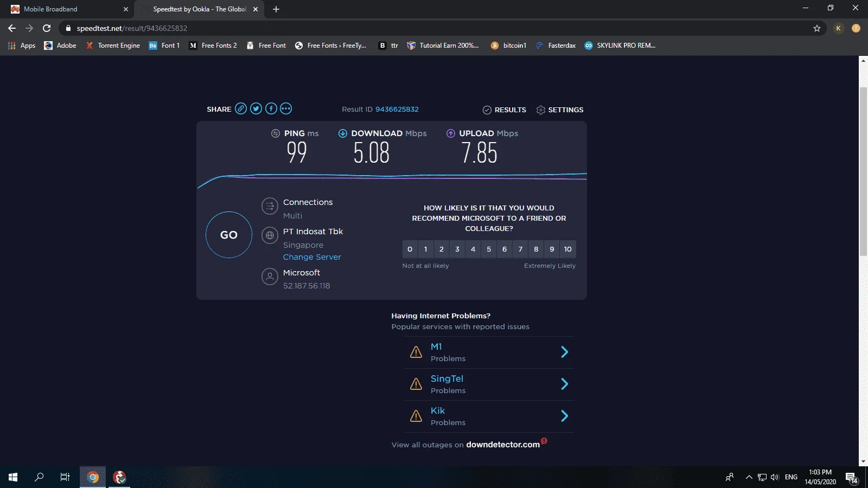
Task: Rate recommendation score 4
Action: click(x=473, y=249)
